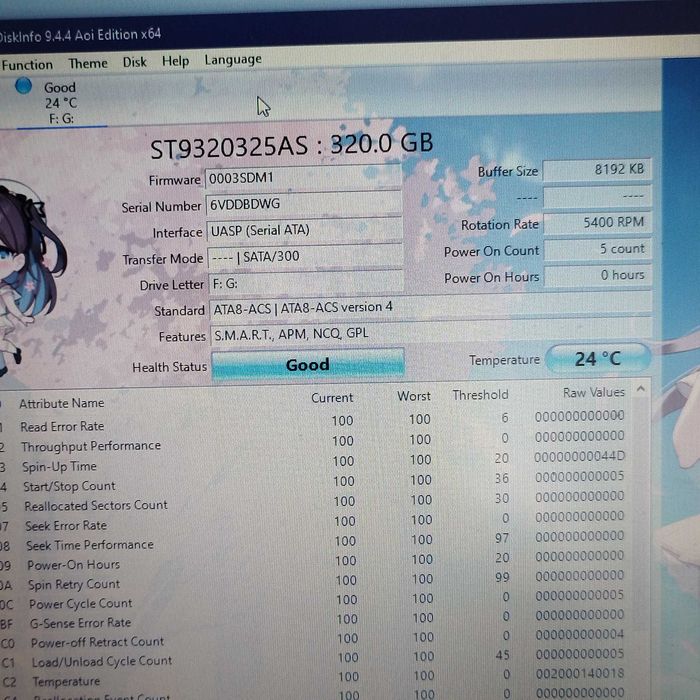This screenshot has height=700, width=700.
Task: Select the Read Error Rate row
Action: (312, 421)
